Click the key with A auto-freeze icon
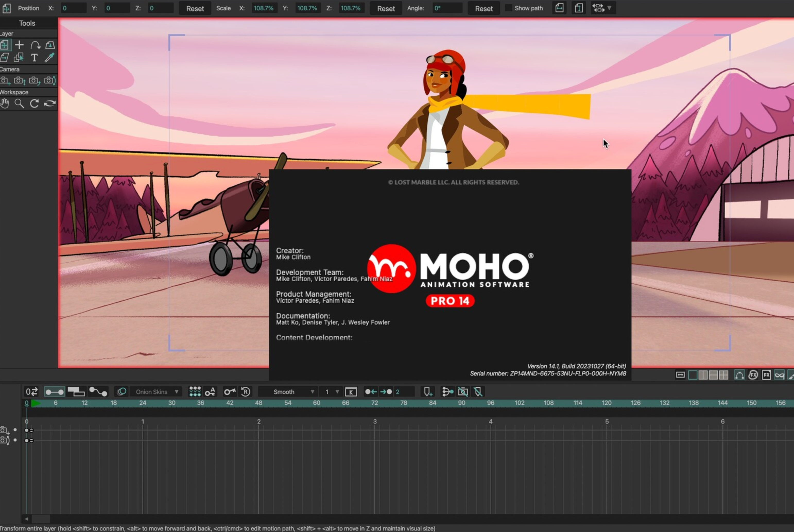Image resolution: width=794 pixels, height=532 pixels. (210, 392)
